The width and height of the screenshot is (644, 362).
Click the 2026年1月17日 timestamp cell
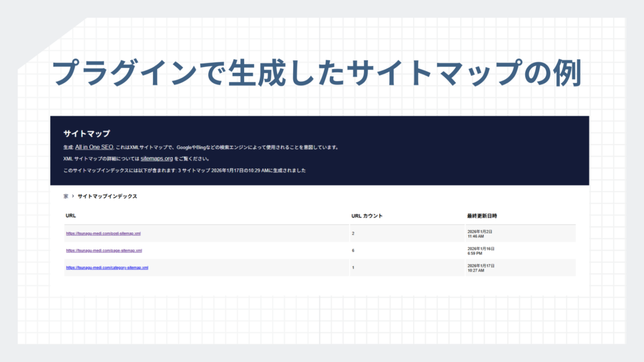click(x=482, y=267)
